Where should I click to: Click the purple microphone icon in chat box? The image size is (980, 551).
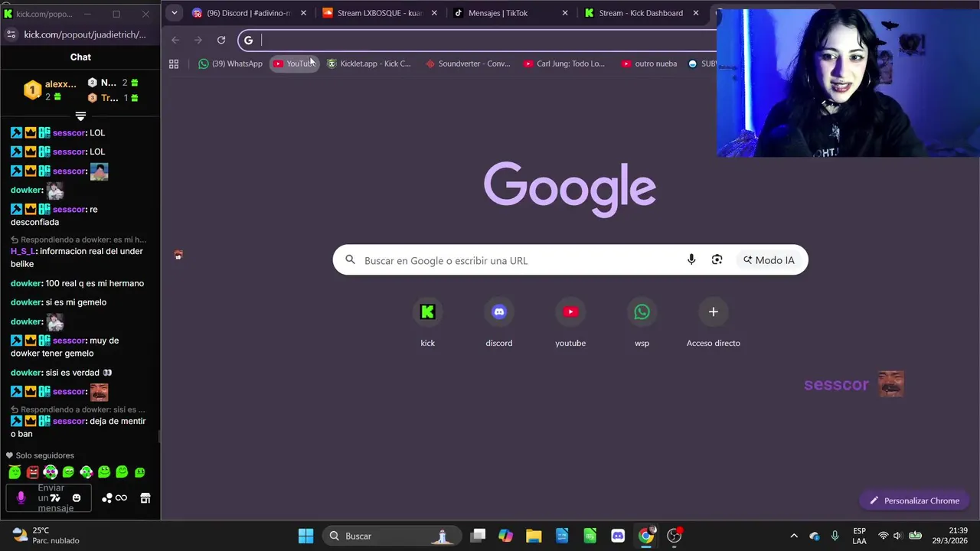pos(21,498)
